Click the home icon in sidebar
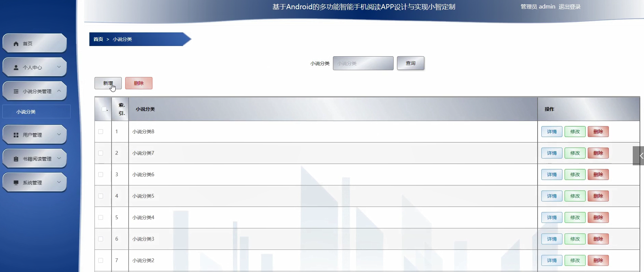This screenshot has width=644, height=272. 16,44
